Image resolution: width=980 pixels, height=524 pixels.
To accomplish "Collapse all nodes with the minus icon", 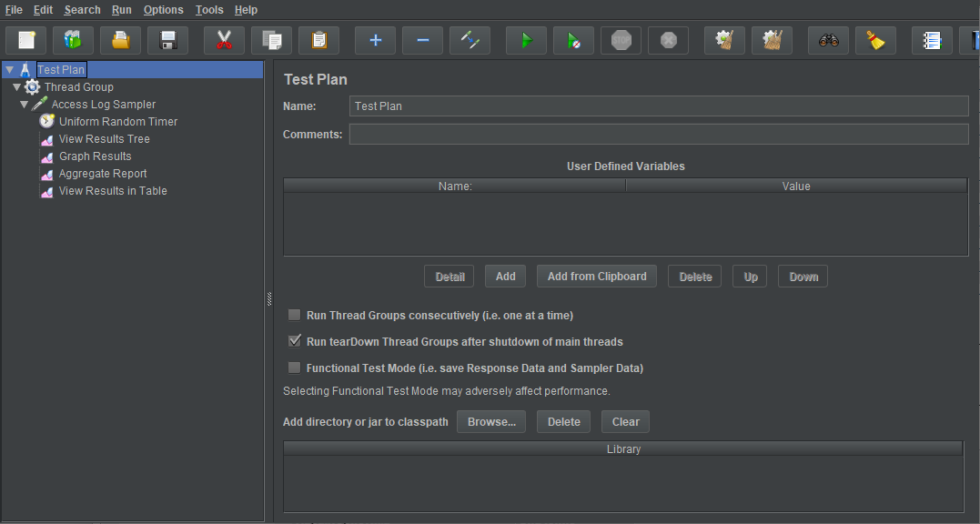I will (422, 41).
